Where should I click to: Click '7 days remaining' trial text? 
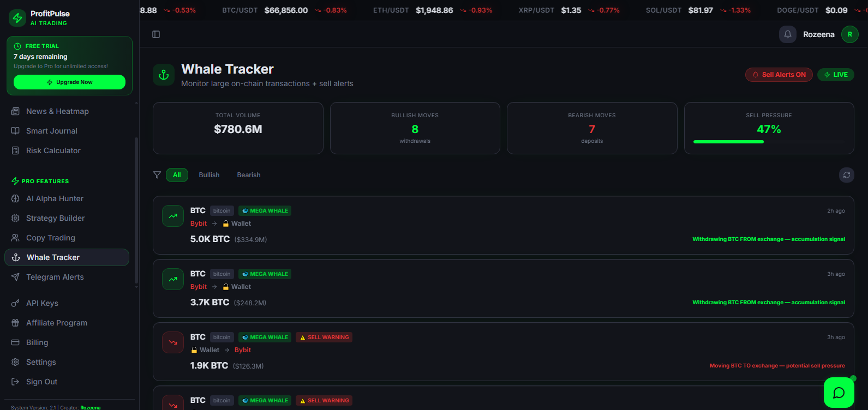click(40, 57)
